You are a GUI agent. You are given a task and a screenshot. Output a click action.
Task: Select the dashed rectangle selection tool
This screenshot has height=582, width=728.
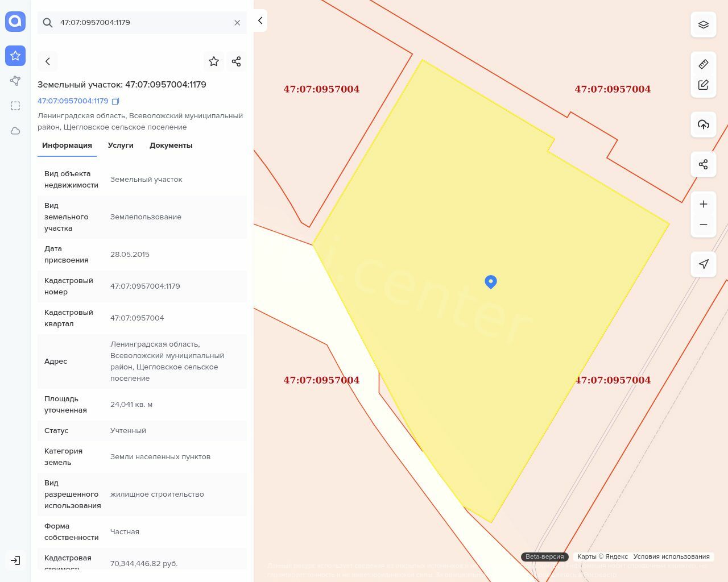(15, 106)
